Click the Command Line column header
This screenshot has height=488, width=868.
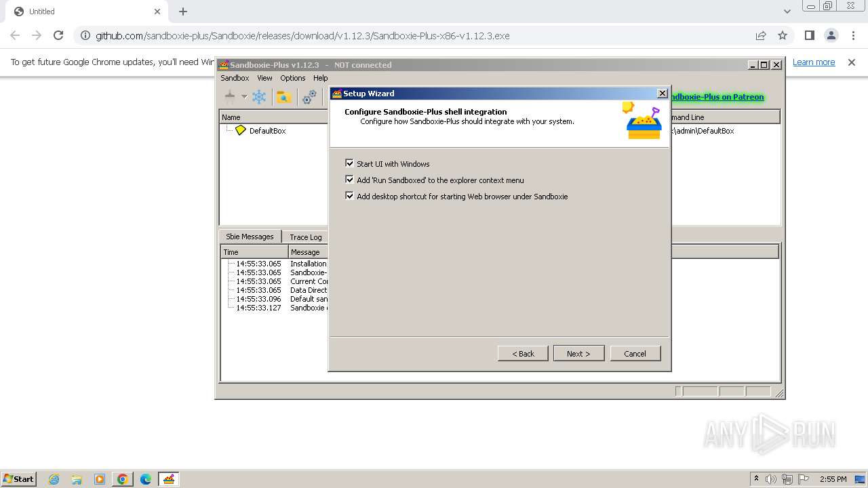pyautogui.click(x=725, y=117)
